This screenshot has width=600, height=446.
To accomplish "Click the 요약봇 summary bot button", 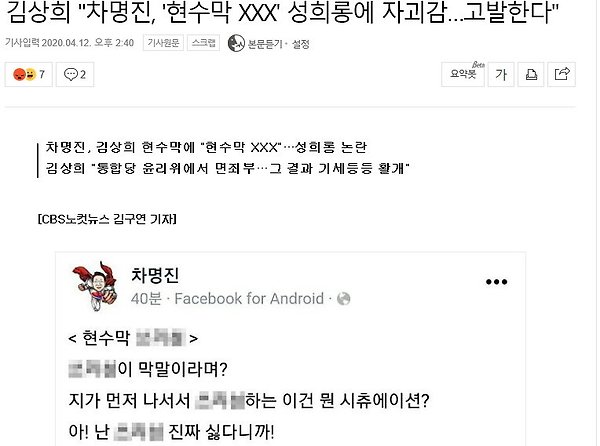I will tap(463, 74).
